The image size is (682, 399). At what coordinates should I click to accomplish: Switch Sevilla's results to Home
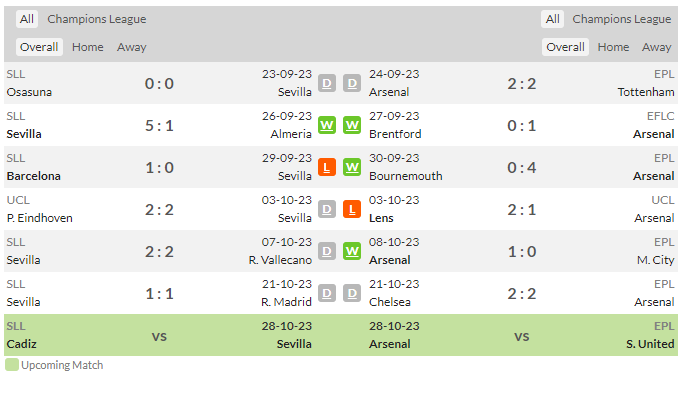(x=87, y=47)
